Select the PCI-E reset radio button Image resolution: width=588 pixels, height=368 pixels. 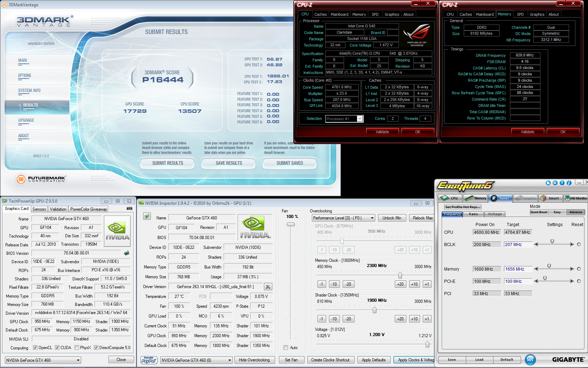tap(579, 281)
